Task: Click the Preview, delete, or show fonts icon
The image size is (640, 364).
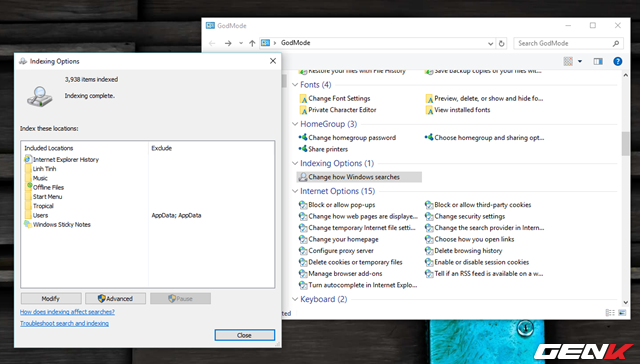Action: [x=429, y=98]
